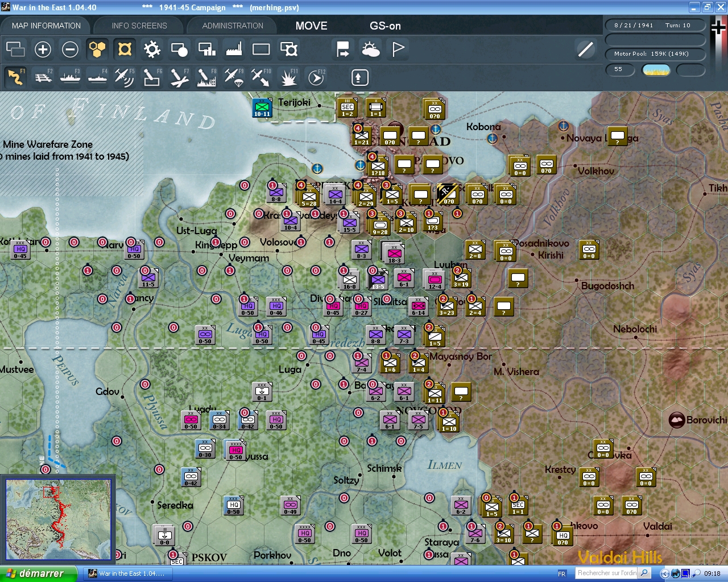Click the F12 end turn arrow icon
The width and height of the screenshot is (728, 582).
316,77
